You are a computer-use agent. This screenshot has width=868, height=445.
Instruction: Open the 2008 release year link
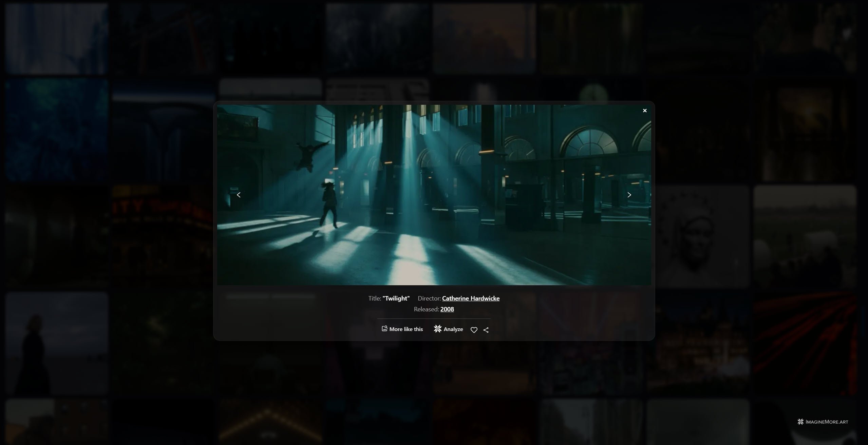tap(447, 309)
